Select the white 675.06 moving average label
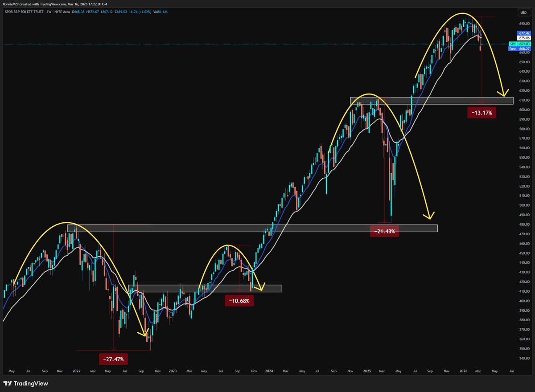The width and height of the screenshot is (535, 392). (x=524, y=38)
